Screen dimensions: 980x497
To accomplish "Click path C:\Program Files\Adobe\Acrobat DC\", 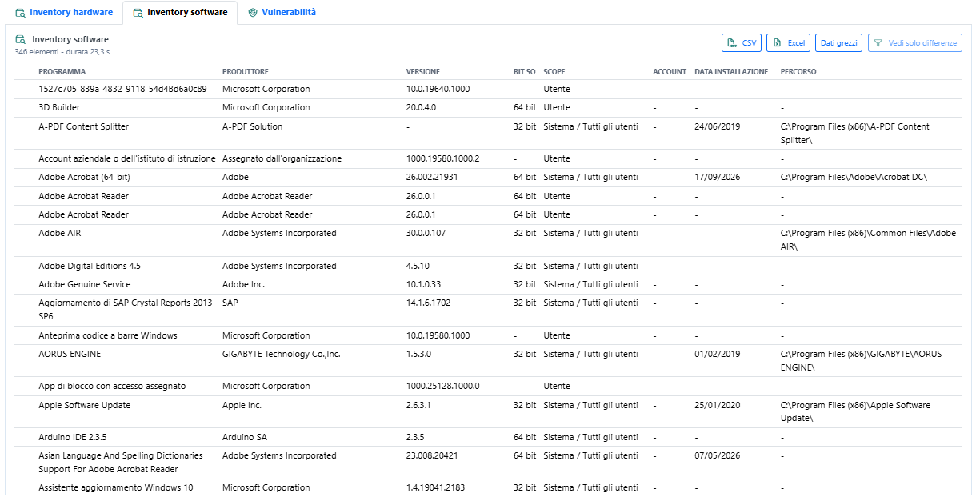I will [x=854, y=177].
